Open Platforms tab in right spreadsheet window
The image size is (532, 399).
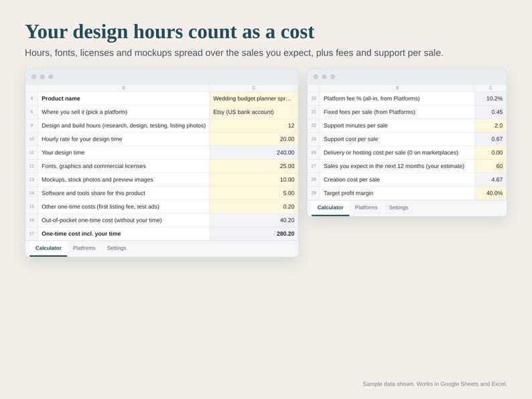coord(366,208)
